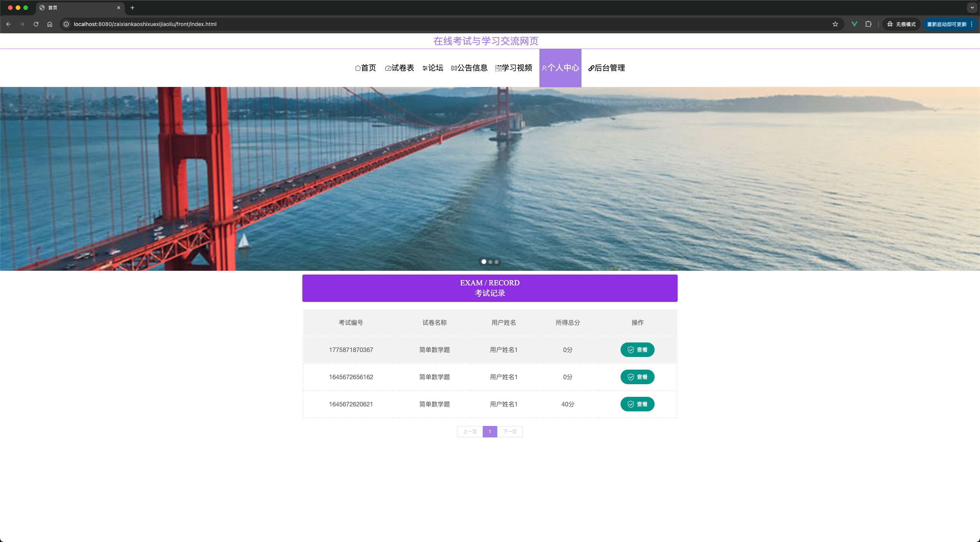Open the 试卷表 navigation item
The width and height of the screenshot is (980, 542).
pyautogui.click(x=399, y=68)
